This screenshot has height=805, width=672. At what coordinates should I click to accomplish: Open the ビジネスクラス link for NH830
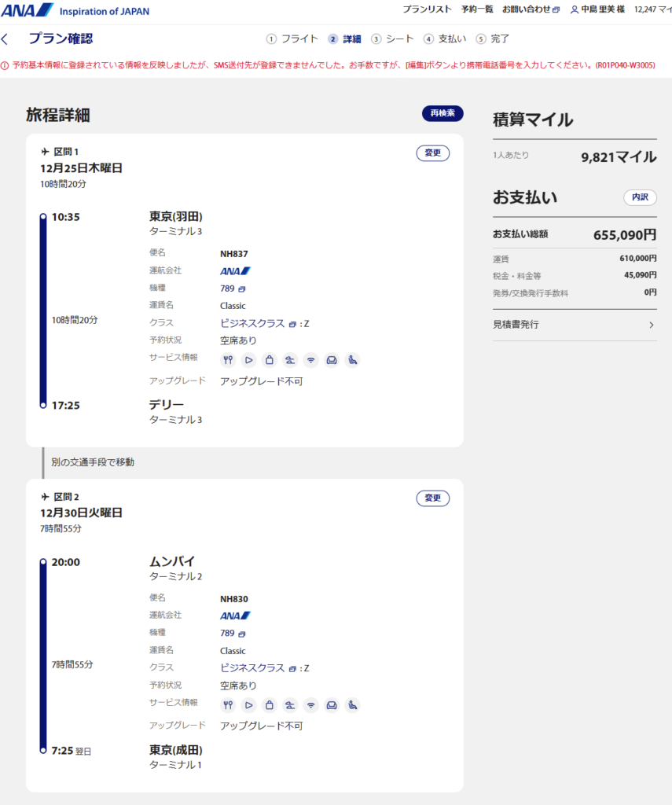[252, 668]
